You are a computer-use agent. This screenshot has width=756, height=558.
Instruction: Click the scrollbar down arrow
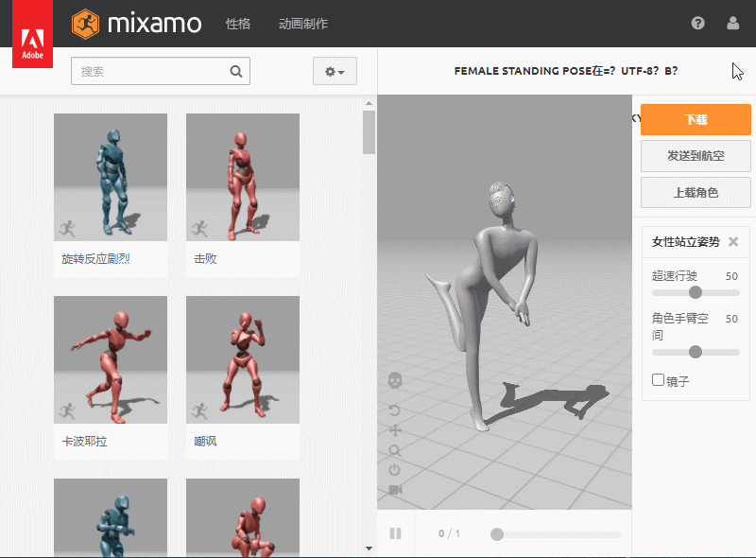click(x=369, y=549)
